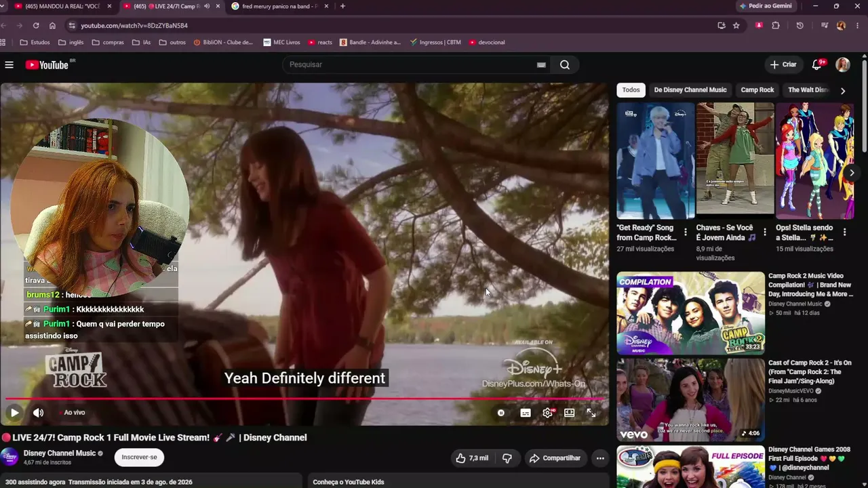Open the YouTube account avatar menu

tap(843, 65)
